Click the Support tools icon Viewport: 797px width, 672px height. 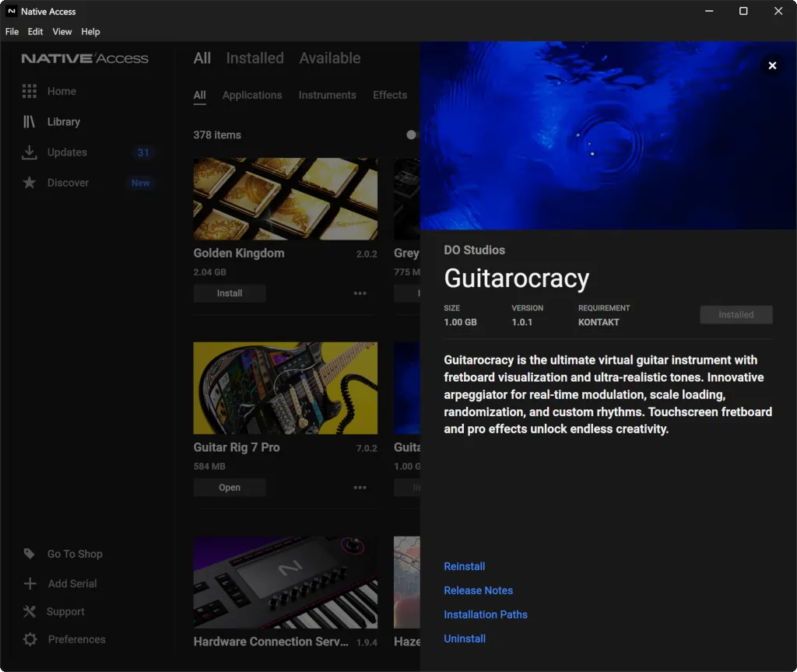pyautogui.click(x=30, y=611)
